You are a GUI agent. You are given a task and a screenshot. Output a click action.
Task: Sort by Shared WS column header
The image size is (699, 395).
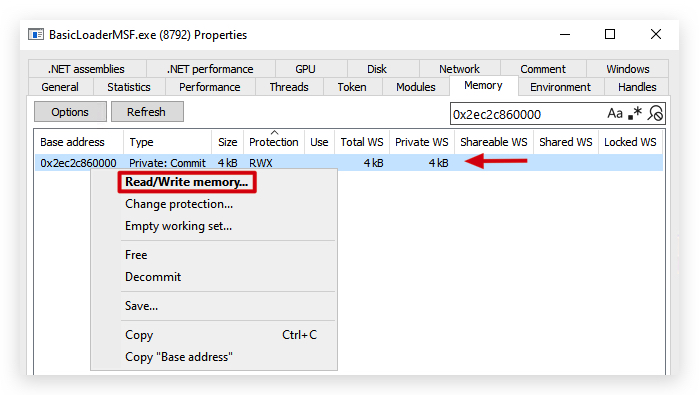[x=566, y=142]
